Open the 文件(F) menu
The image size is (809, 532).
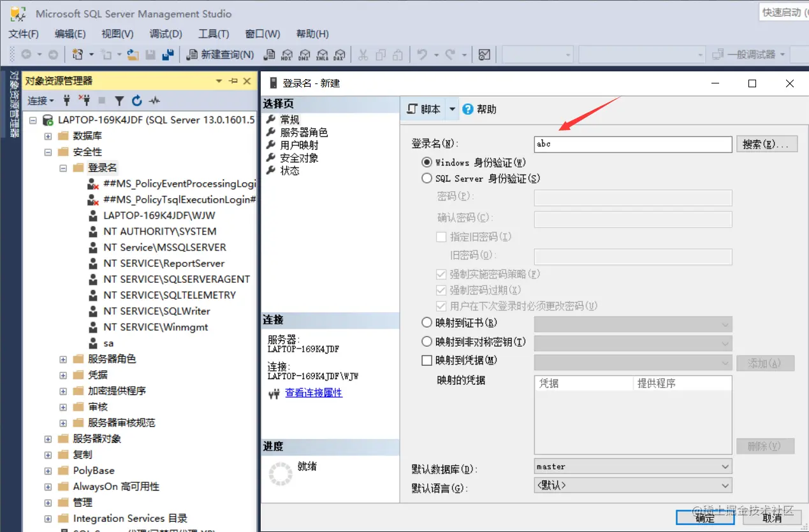[24, 34]
